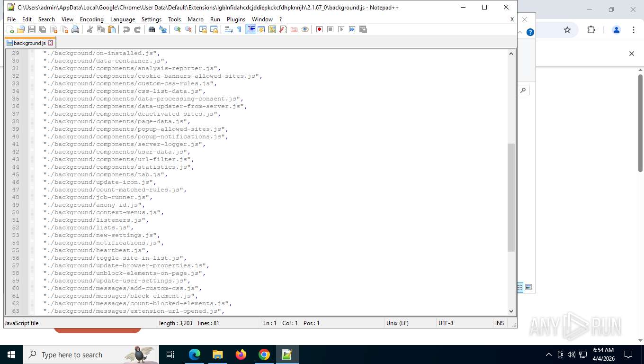Toggle Folder as Workspace icon
The image size is (644, 364).
pos(294,29)
